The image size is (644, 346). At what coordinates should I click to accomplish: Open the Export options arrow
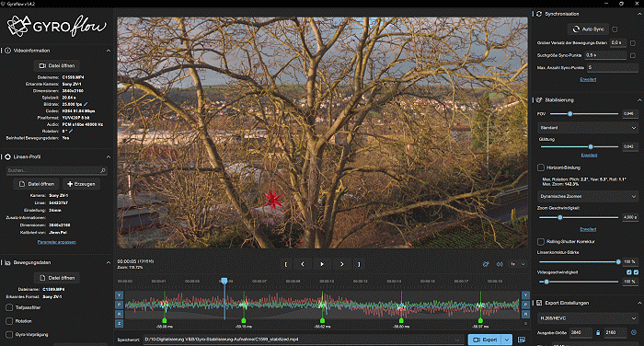pos(507,340)
